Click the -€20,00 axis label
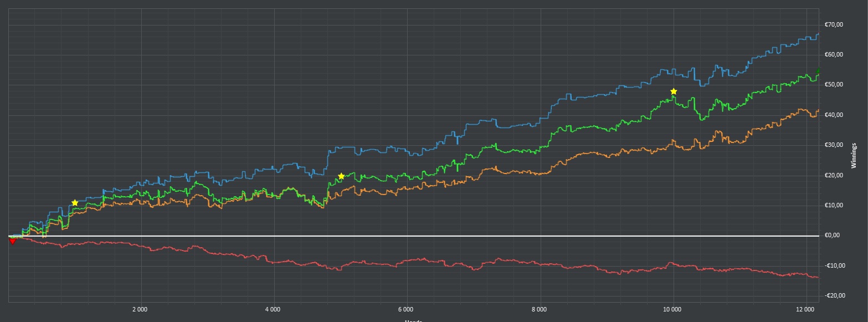Viewport: 868px width, 322px height. pos(834,295)
